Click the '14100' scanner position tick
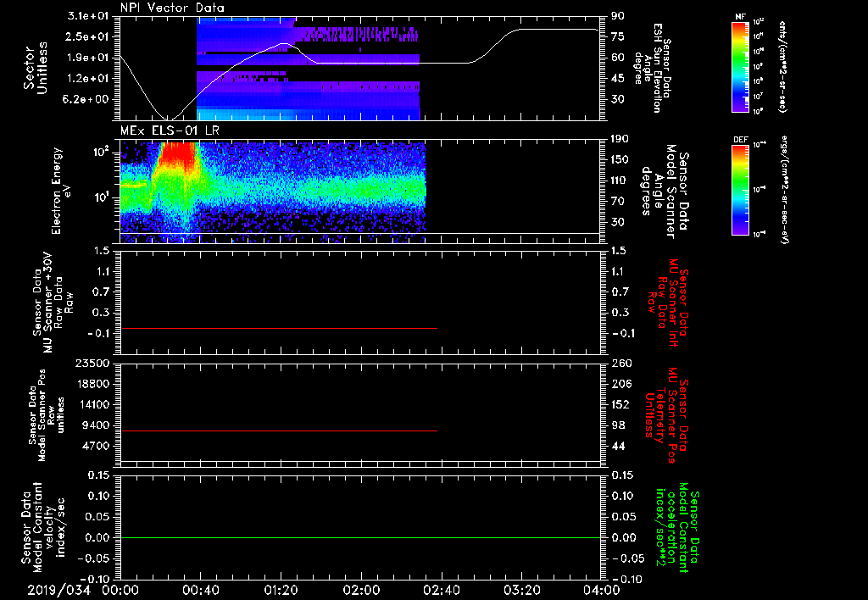The width and height of the screenshot is (868, 600). click(x=92, y=404)
